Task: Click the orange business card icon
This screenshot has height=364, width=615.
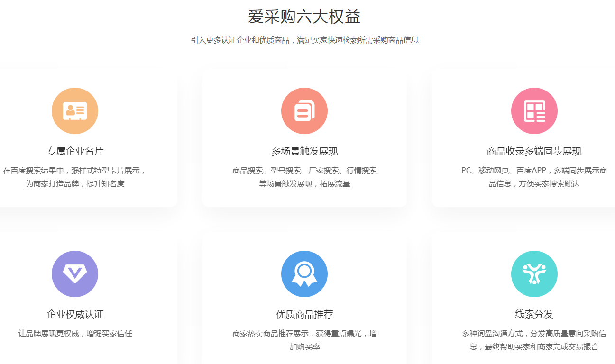Action: [75, 111]
